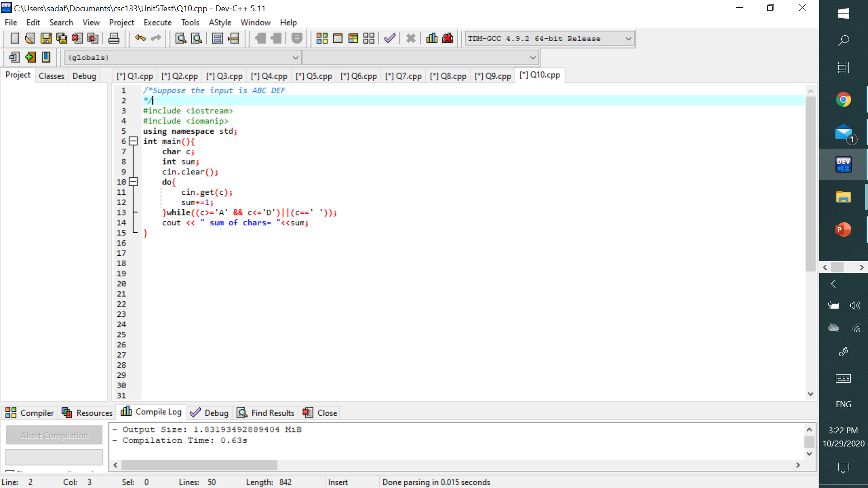
Task: Open the Execute menu
Action: coord(157,23)
